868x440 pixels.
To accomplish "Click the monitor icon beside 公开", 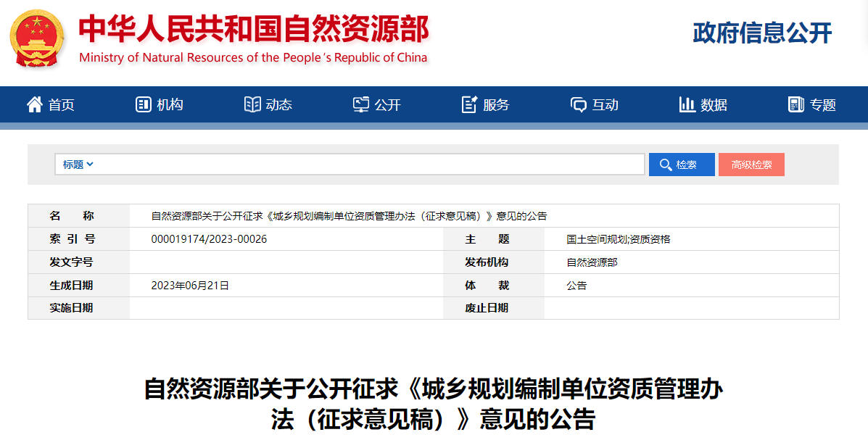I will [361, 104].
